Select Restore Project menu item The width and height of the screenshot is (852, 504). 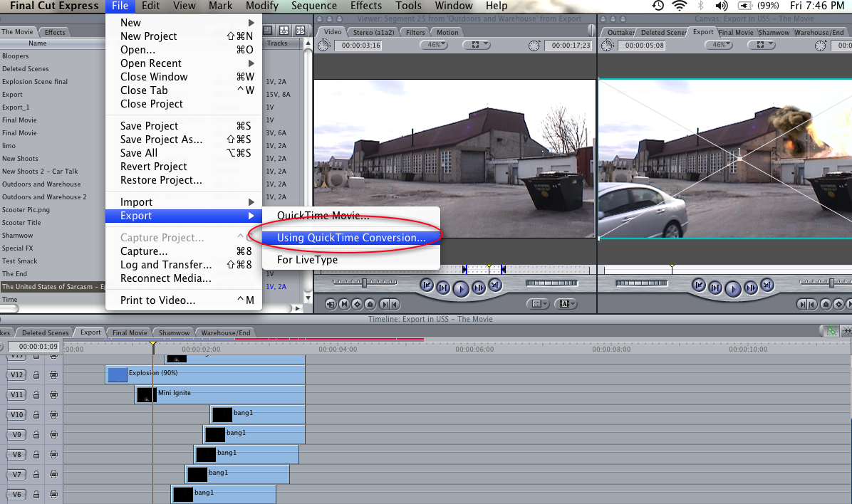(184, 180)
